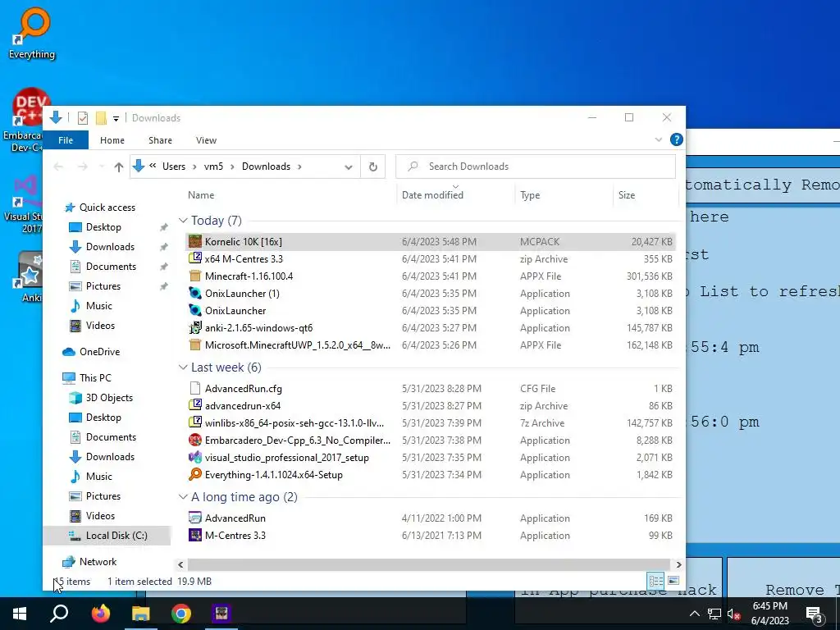Viewport: 840px width, 630px height.
Task: Select Quick access in navigation pane
Action: pyautogui.click(x=107, y=208)
